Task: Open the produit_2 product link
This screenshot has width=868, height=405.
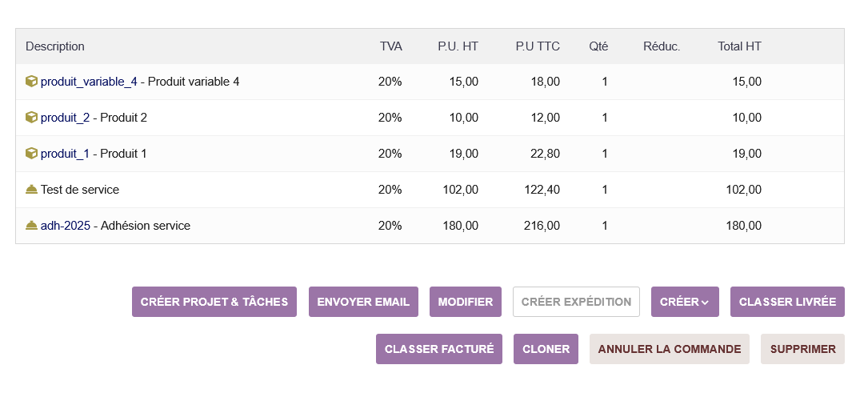Action: click(x=65, y=118)
